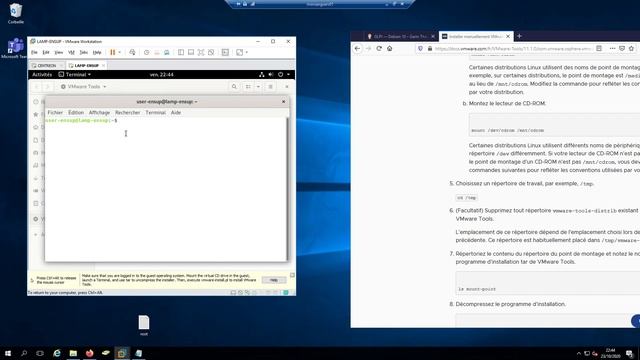Click the Firefox home icon
Viewport: 640px width, 360px height.
pyautogui.click(x=390, y=48)
